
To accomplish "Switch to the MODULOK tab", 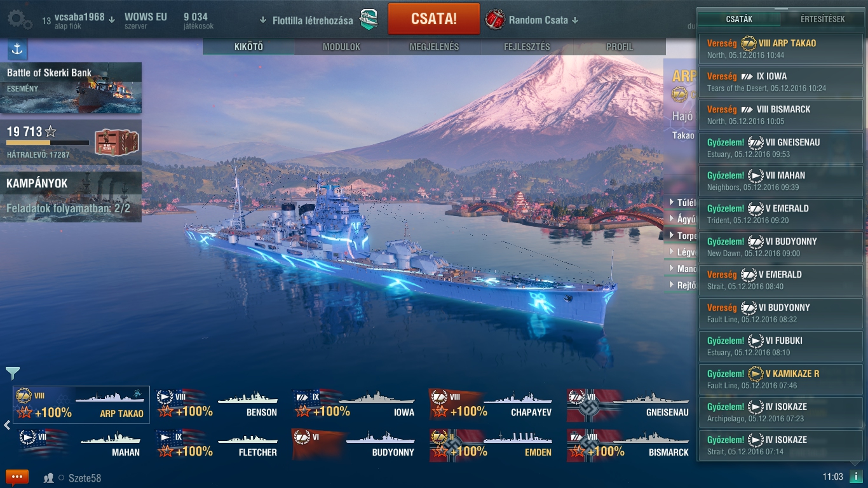I will click(x=341, y=47).
